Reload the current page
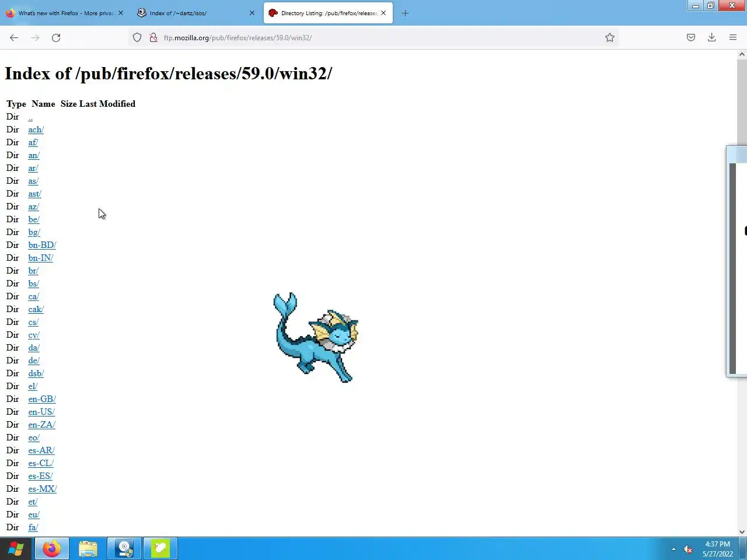Image resolution: width=747 pixels, height=560 pixels. [x=56, y=37]
